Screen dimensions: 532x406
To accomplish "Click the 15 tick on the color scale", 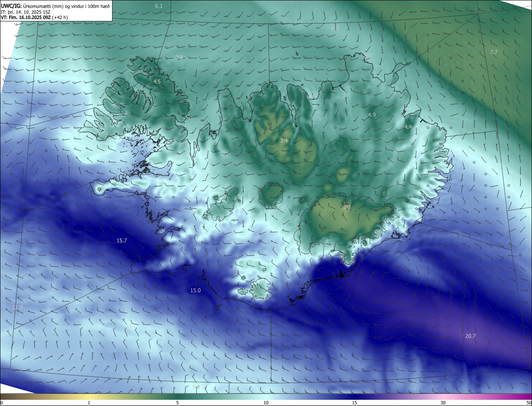I will pos(355,403).
